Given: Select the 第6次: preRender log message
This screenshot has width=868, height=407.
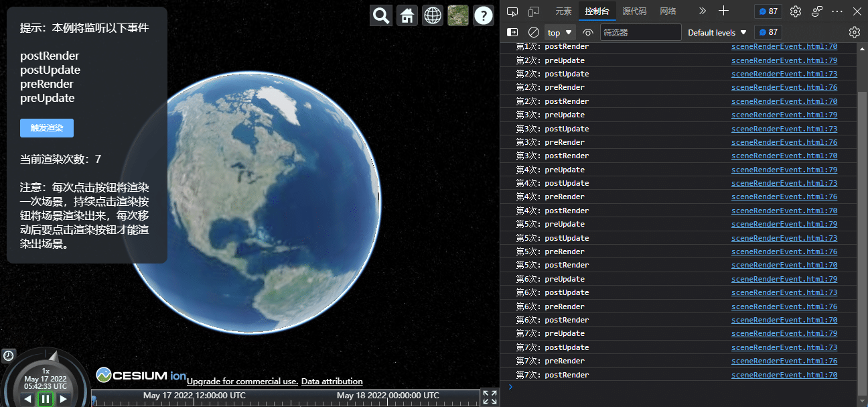Looking at the screenshot, I should [550, 306].
